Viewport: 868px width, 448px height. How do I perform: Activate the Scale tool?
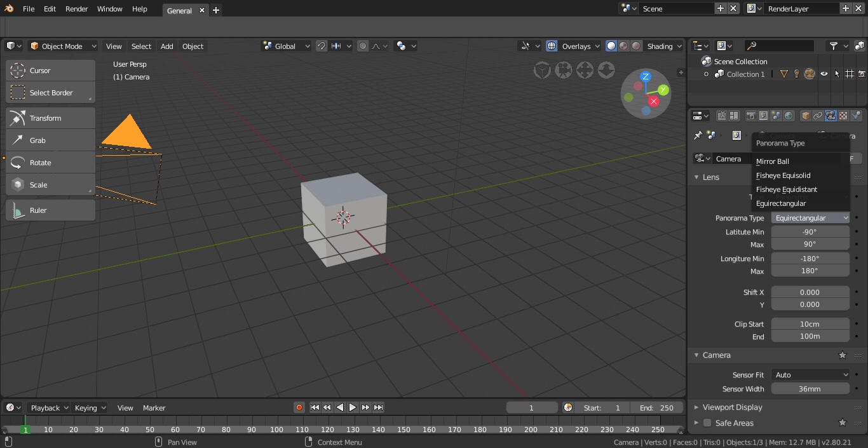(51, 185)
